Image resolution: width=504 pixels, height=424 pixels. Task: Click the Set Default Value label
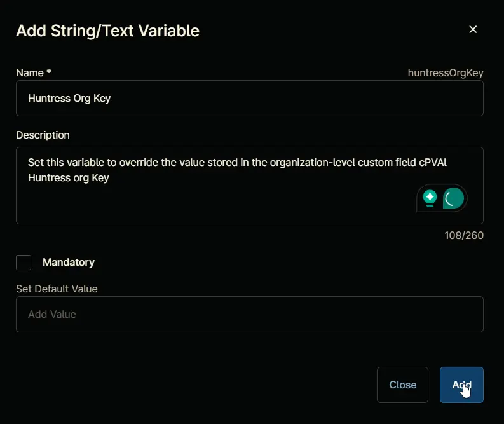57,289
